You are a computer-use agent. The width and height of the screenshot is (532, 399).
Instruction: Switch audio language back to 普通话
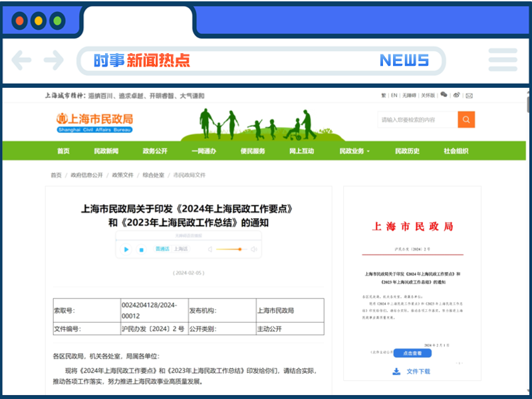click(x=162, y=249)
